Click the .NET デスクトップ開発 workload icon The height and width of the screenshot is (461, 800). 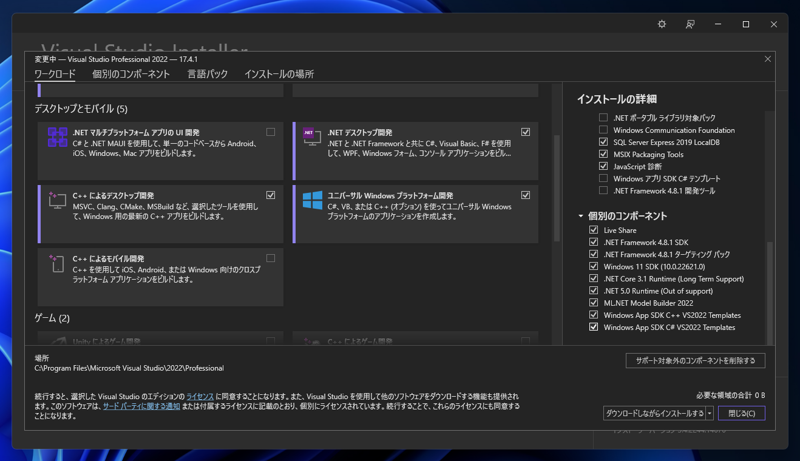(x=312, y=137)
